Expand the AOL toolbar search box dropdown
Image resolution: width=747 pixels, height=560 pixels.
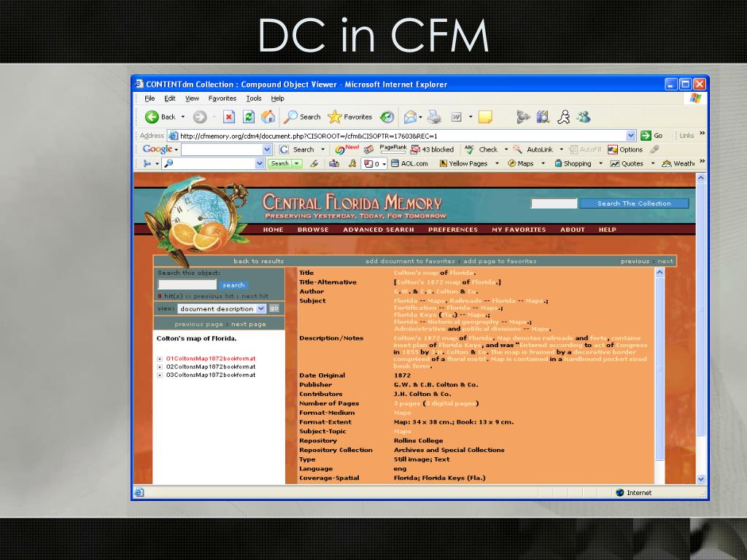[x=260, y=163]
